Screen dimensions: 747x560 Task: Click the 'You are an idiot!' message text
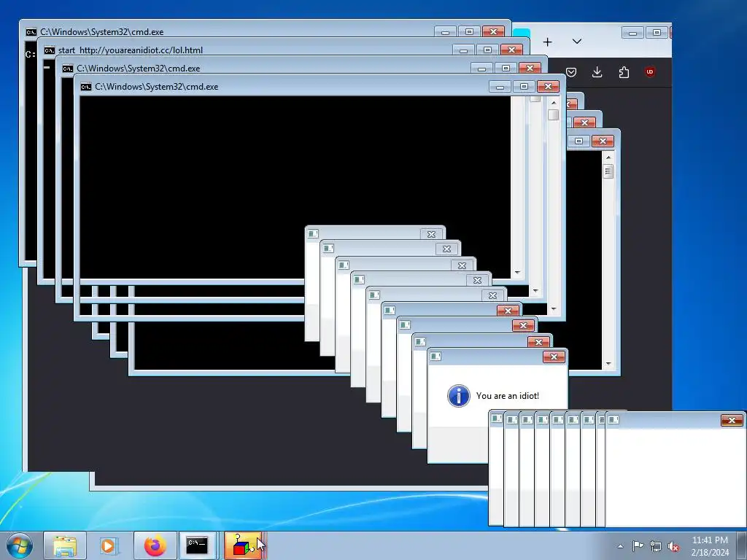[x=508, y=396]
